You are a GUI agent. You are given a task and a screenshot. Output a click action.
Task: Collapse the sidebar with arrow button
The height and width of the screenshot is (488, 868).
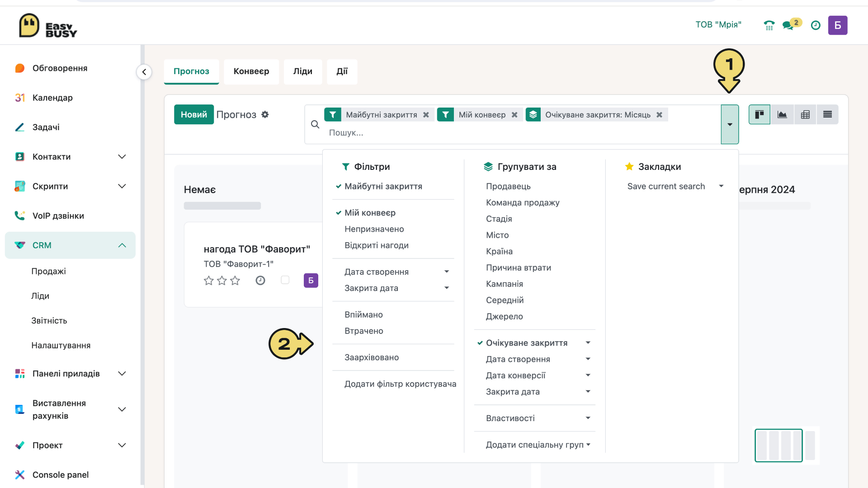[x=144, y=72]
